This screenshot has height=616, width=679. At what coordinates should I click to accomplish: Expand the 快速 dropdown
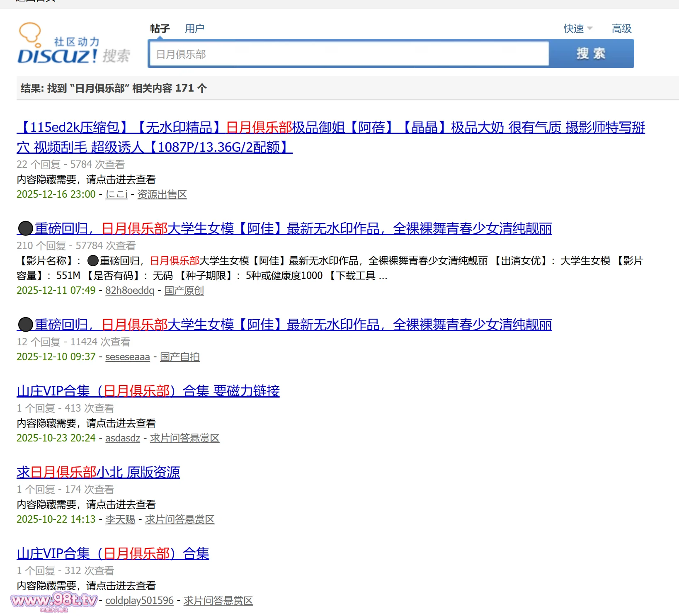(x=578, y=29)
